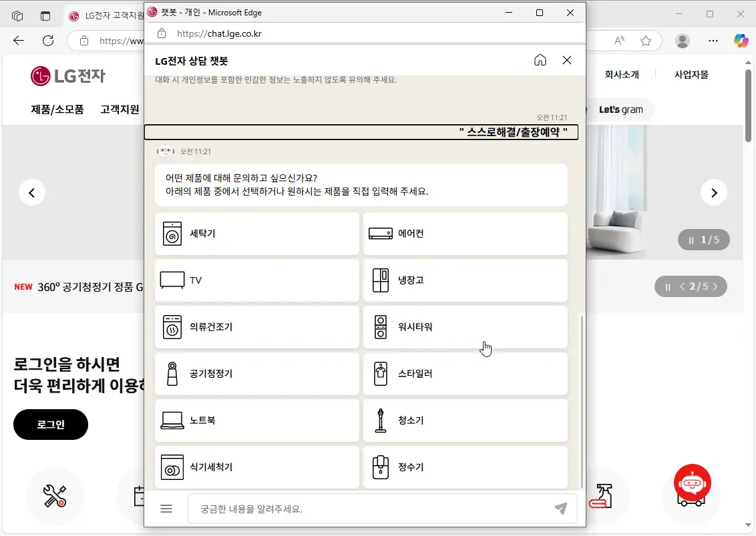Click the black 로그인 button
Image resolution: width=756 pixels, height=536 pixels.
point(51,424)
